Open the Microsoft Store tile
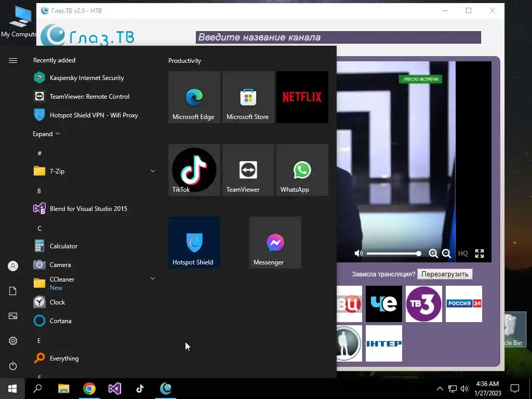The height and width of the screenshot is (399, 532). point(248,97)
